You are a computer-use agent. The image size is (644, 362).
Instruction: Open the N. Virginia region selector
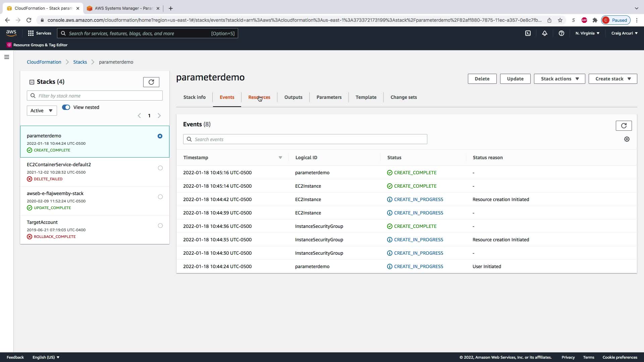[x=587, y=33]
